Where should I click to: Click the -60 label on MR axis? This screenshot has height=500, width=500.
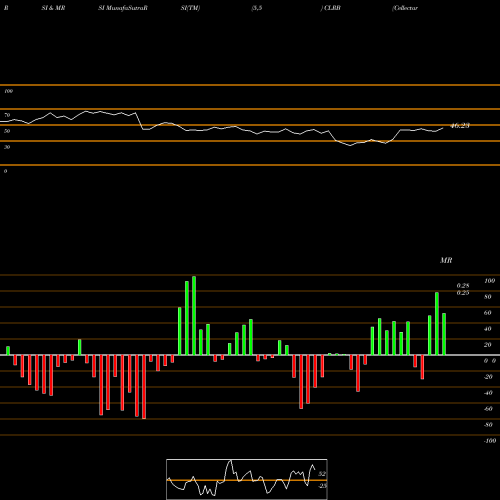pos(488,409)
